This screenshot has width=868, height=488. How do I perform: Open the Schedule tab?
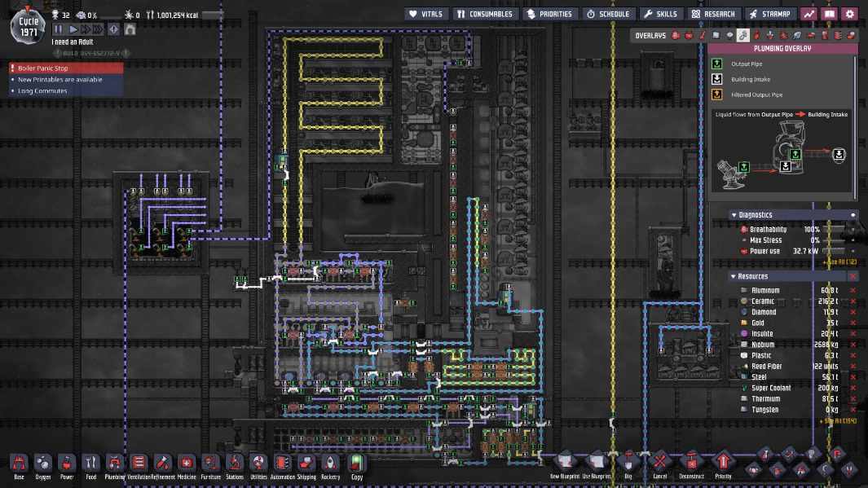tap(608, 14)
